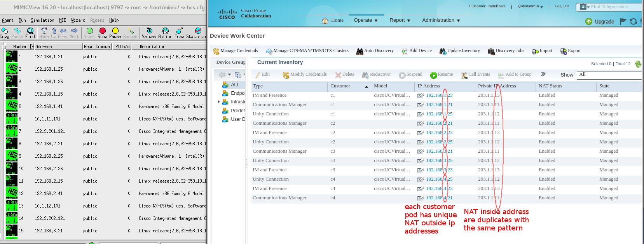Open the Run menu in MIMICView
This screenshot has width=644, height=244.
(x=22, y=20)
